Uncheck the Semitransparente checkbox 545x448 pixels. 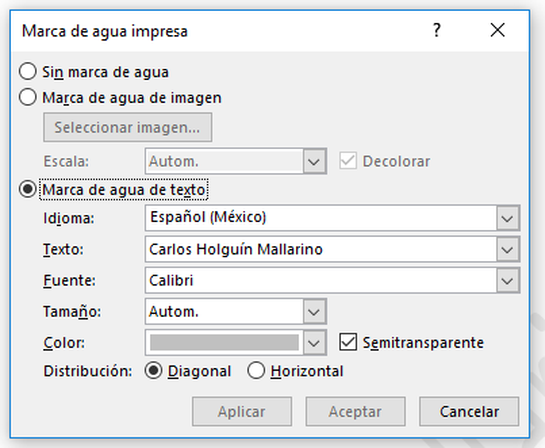pos(348,342)
